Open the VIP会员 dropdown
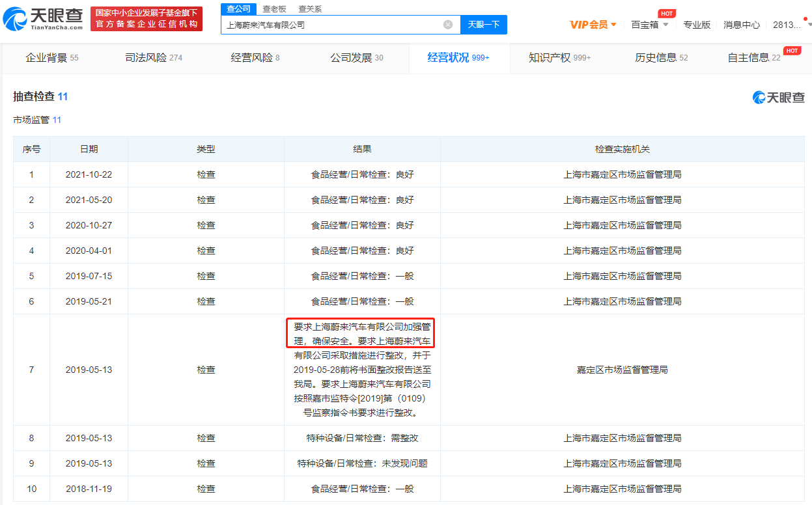 593,25
